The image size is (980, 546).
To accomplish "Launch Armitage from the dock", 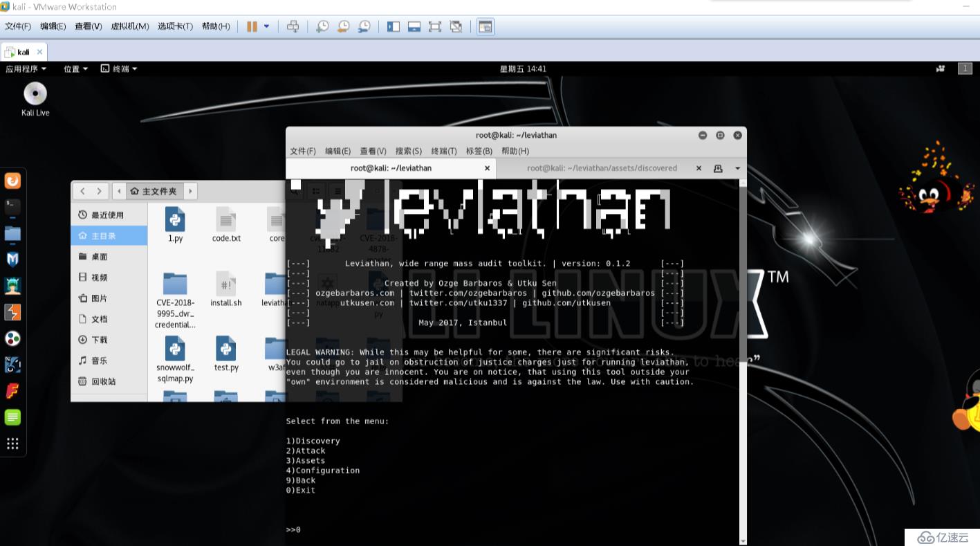I will [12, 286].
